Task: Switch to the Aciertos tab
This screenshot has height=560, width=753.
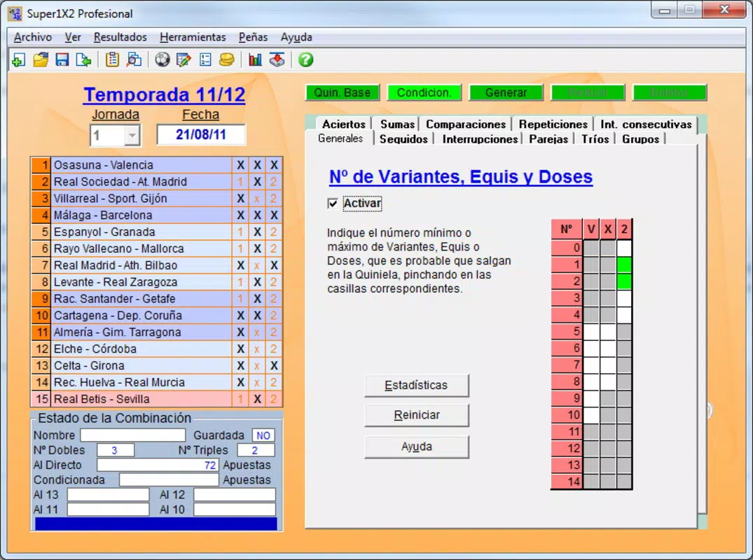Action: 344,125
